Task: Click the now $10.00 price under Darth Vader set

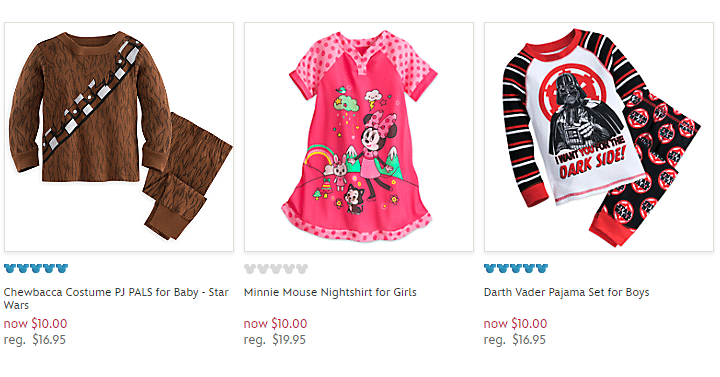Action: click(x=515, y=324)
